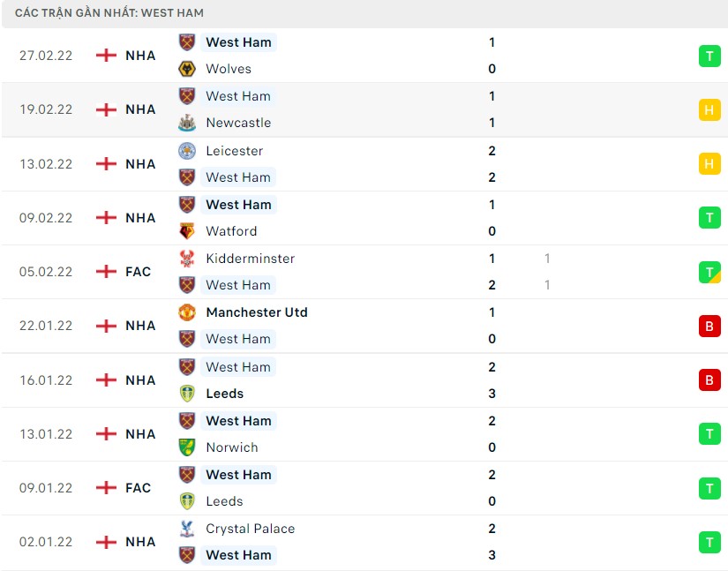Select the red B badge for the Leeds loss
This screenshot has height=571, width=728.
tap(709, 380)
